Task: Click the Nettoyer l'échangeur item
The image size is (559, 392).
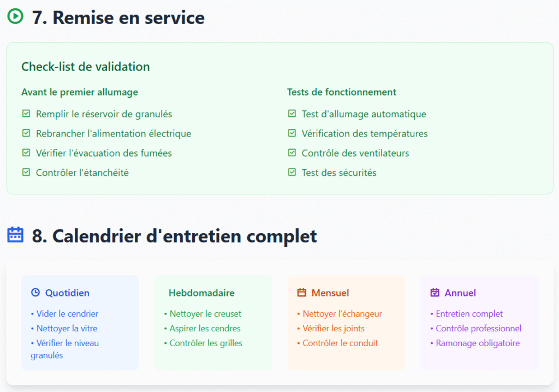Action: point(342,314)
